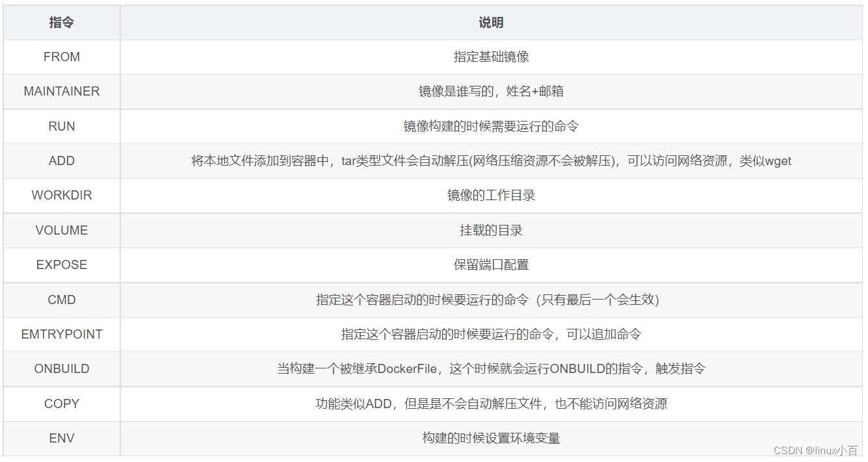
Task: Click the description 构建的时候设置环境变量
Action: tap(491, 438)
